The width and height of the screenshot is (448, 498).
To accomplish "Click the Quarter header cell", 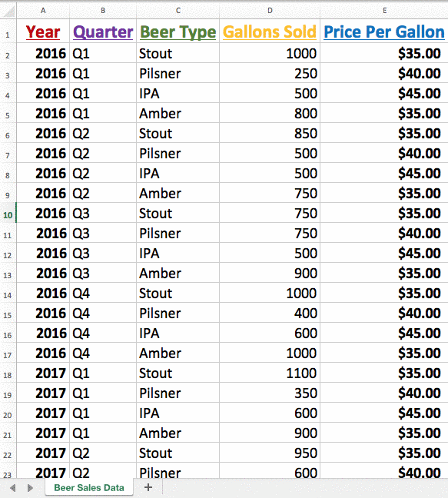I will (103, 32).
